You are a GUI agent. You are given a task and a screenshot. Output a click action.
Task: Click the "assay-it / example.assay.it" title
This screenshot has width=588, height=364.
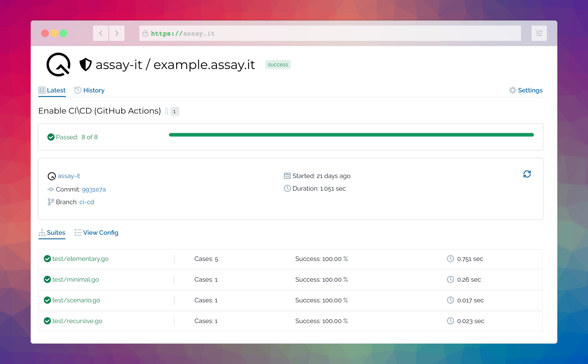click(x=175, y=65)
